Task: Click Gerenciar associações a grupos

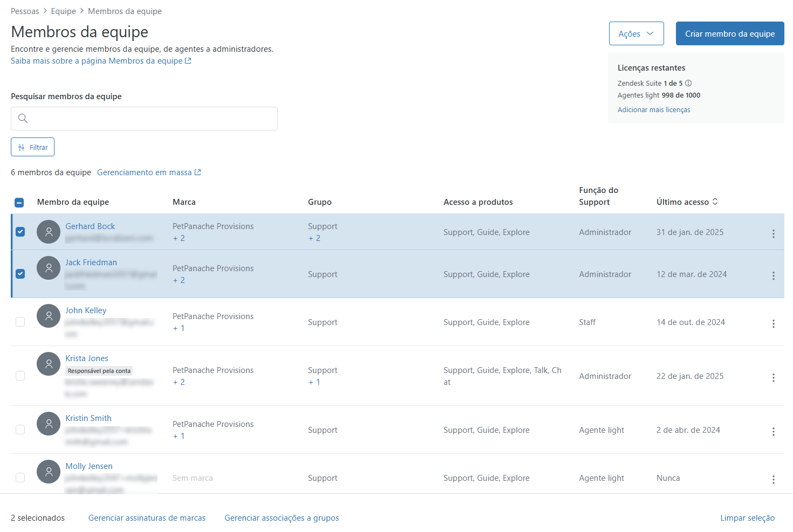Action: [x=282, y=518]
